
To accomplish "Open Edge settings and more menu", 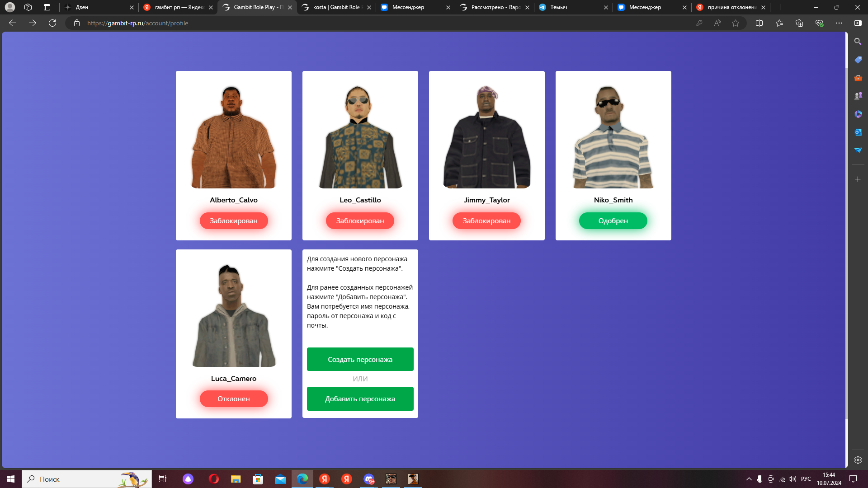I will click(x=839, y=23).
